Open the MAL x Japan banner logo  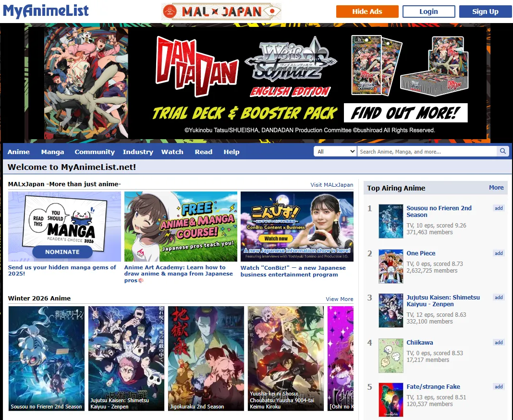pos(221,12)
